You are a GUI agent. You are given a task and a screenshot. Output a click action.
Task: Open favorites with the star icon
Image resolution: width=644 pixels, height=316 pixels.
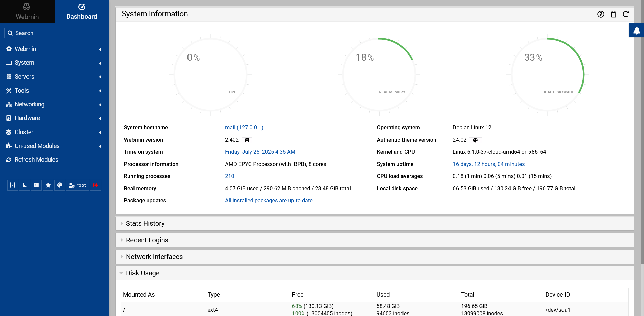(x=48, y=185)
